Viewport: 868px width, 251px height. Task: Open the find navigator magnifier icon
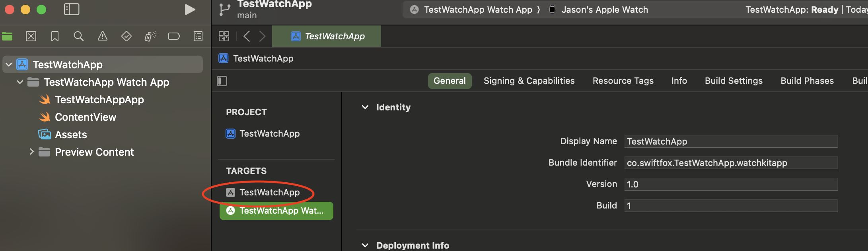[79, 37]
